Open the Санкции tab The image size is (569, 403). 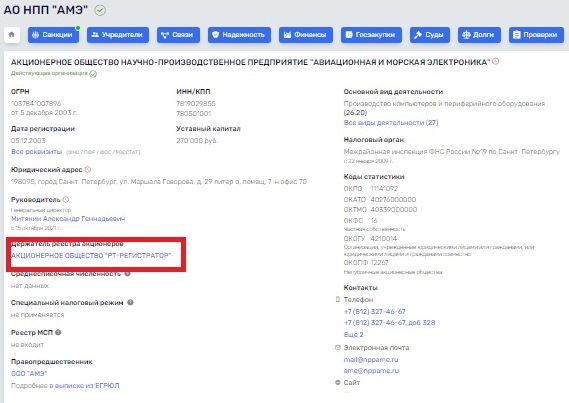(53, 35)
